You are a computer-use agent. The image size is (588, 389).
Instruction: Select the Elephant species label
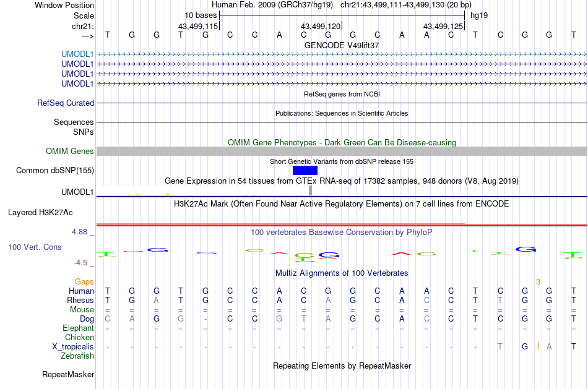78,328
